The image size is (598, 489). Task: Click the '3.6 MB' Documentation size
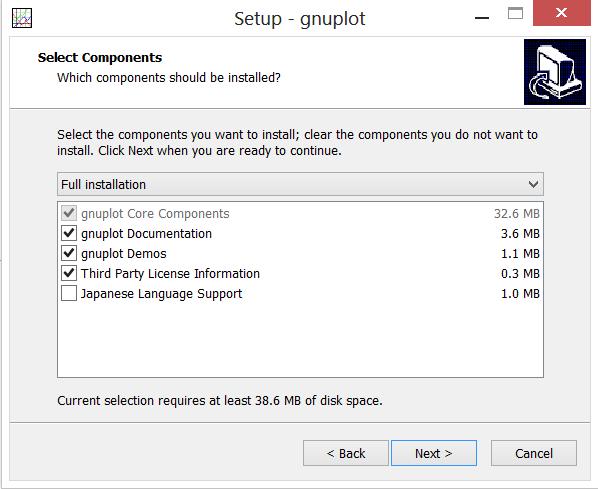pos(520,233)
